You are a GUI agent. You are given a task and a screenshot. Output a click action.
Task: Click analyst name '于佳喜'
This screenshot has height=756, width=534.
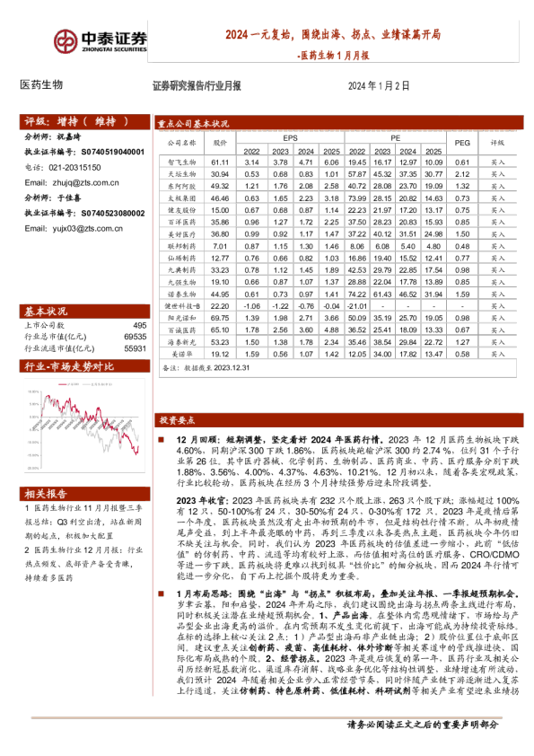[69, 198]
